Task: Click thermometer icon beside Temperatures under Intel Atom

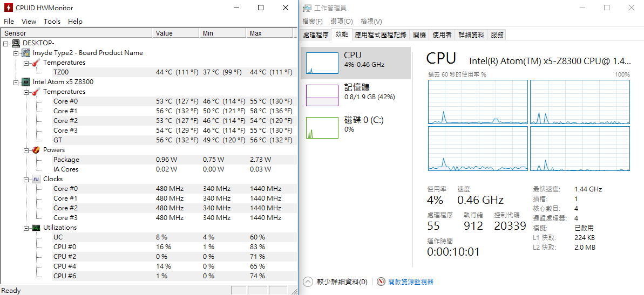Action: [36, 92]
